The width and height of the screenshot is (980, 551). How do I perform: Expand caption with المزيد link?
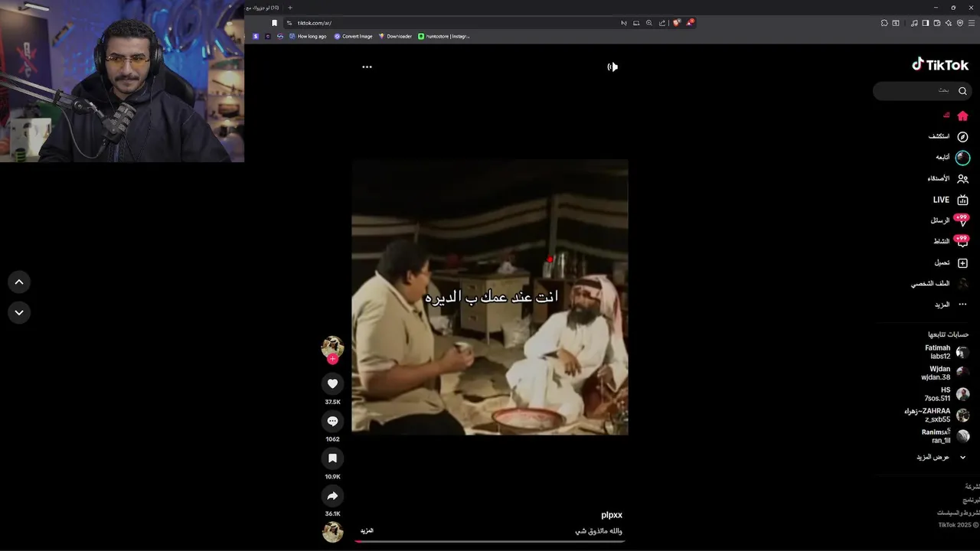pos(367,530)
